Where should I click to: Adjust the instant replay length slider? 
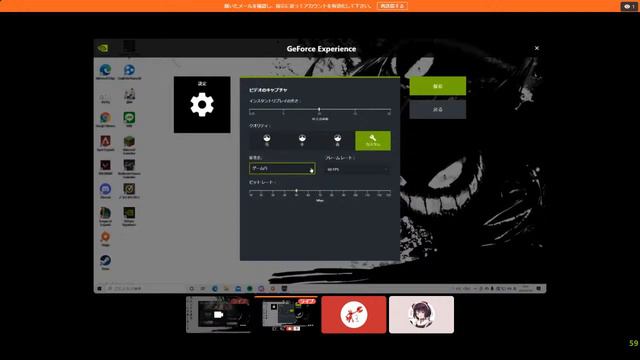320,110
